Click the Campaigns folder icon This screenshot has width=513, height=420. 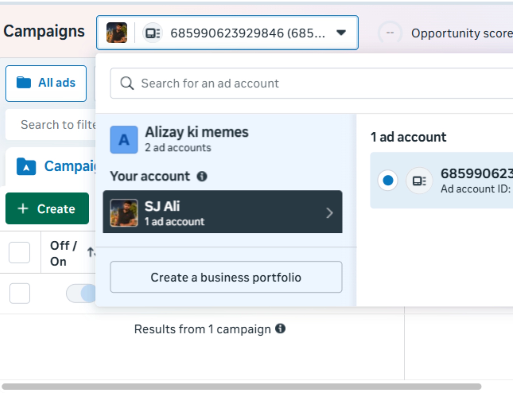pyautogui.click(x=26, y=166)
